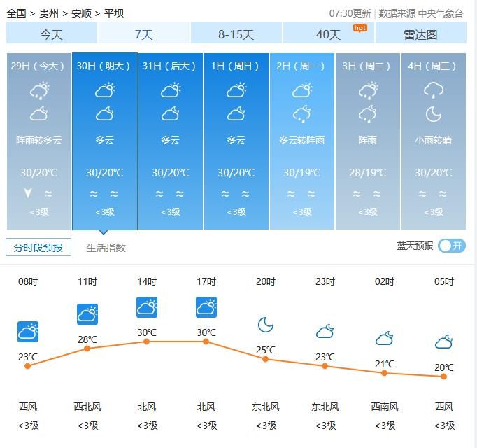This screenshot has width=477, height=448.
Task: Show the 生活指数 section
Action: [x=106, y=248]
